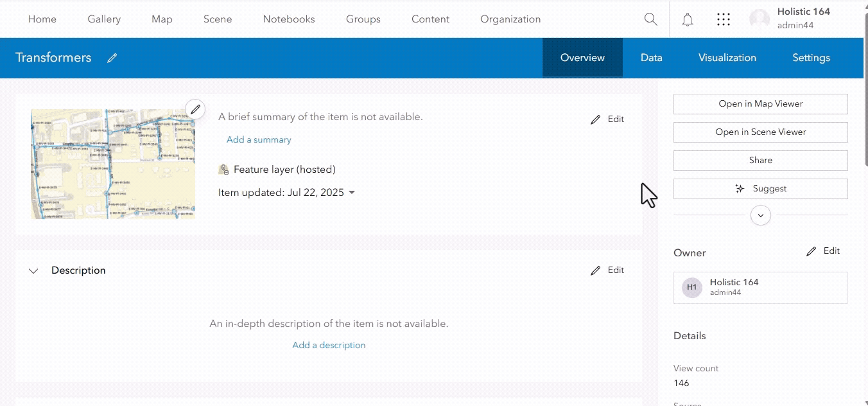This screenshot has height=406, width=868.
Task: Open the Visualization tab
Action: (727, 58)
